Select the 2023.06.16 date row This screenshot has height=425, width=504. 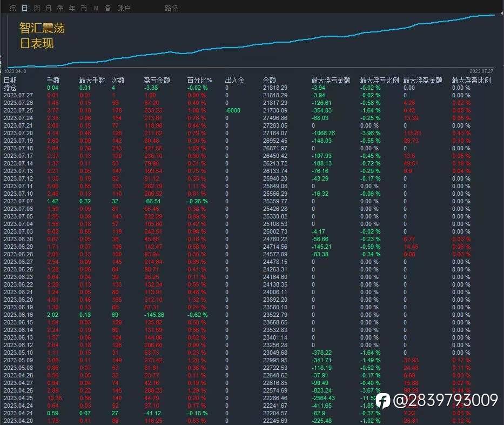[18, 315]
